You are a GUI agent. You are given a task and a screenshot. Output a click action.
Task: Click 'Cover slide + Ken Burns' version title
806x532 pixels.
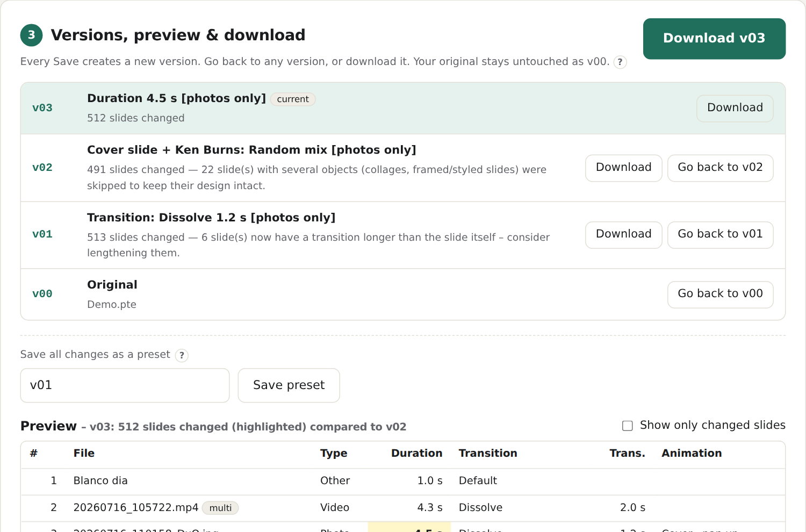coord(251,150)
